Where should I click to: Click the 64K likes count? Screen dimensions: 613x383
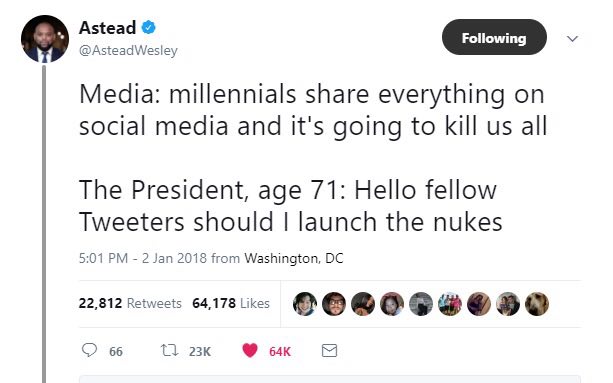pos(280,351)
